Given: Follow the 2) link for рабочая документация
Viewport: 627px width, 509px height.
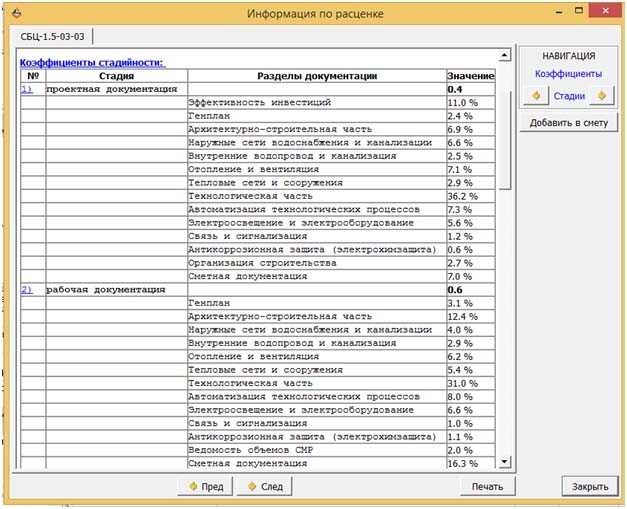Looking at the screenshot, I should click(x=27, y=290).
